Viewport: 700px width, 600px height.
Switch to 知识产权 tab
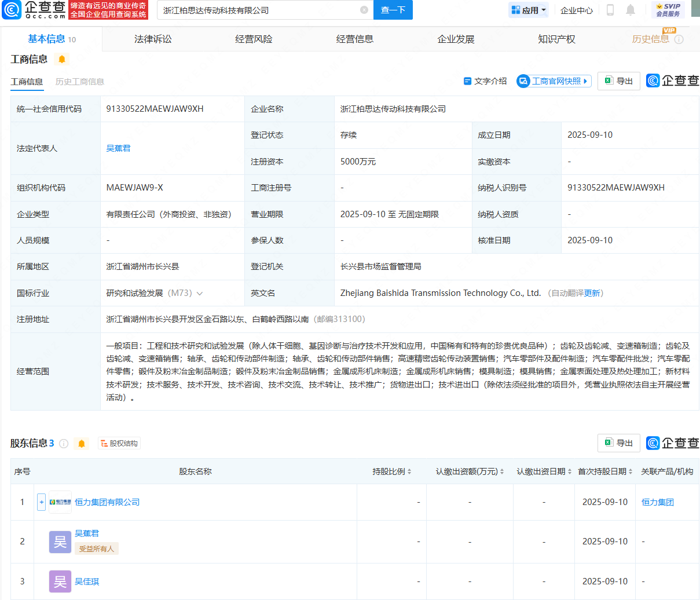pyautogui.click(x=556, y=39)
